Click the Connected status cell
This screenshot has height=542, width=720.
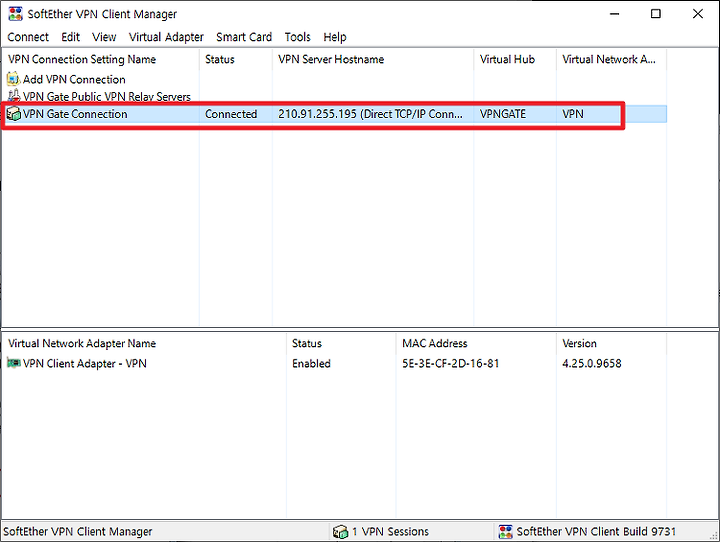[x=231, y=114]
